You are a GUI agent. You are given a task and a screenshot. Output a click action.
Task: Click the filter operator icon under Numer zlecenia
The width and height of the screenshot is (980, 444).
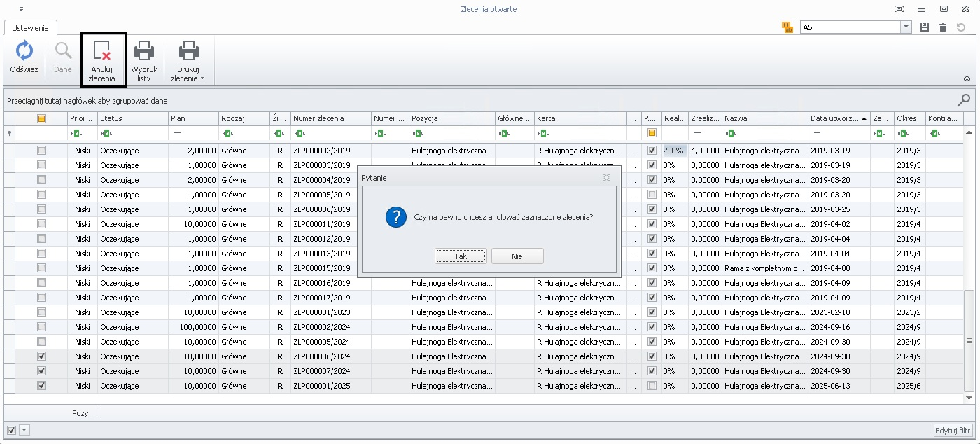299,133
